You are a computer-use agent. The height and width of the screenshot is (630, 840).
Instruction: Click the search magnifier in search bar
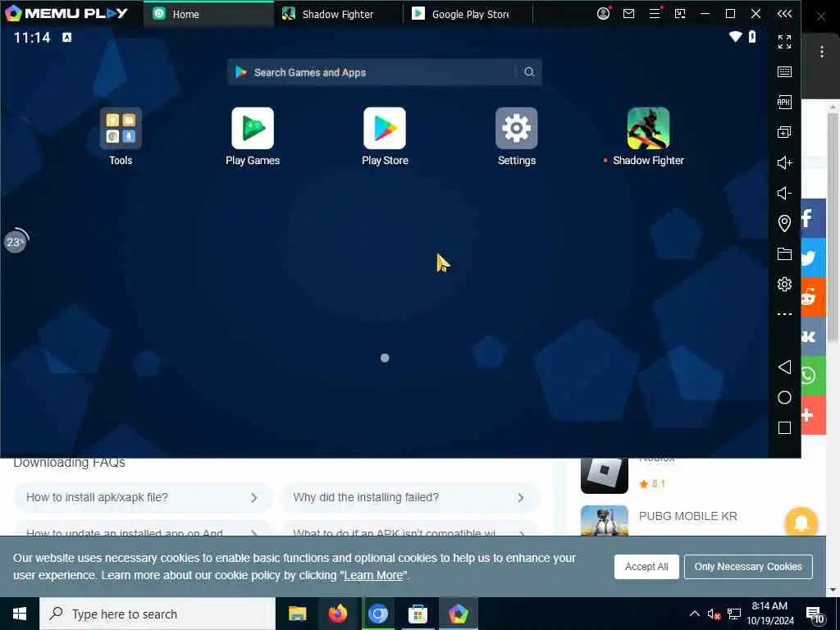coord(529,72)
